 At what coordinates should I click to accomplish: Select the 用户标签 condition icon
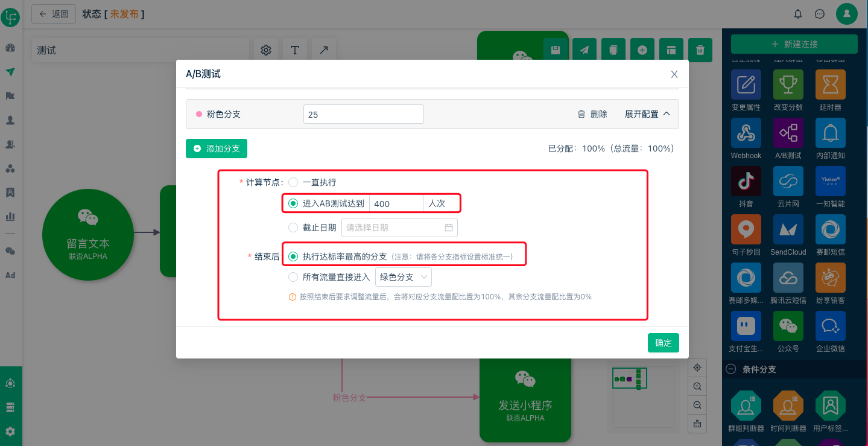click(831, 406)
